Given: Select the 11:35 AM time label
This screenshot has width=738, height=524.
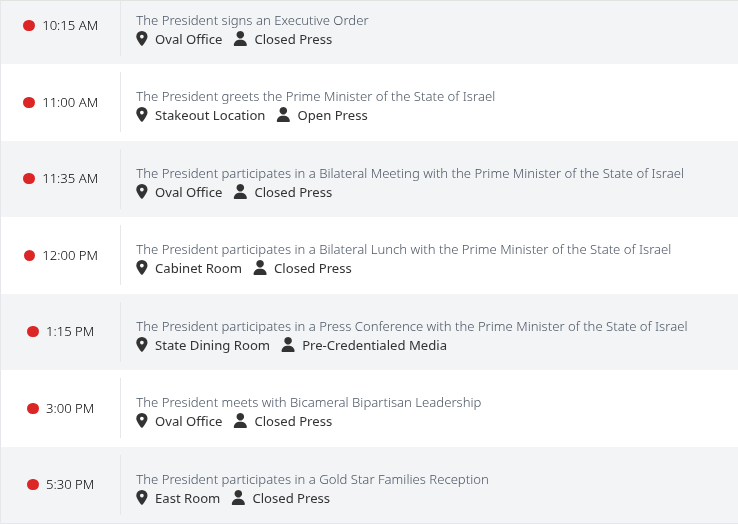Looking at the screenshot, I should pos(70,179).
